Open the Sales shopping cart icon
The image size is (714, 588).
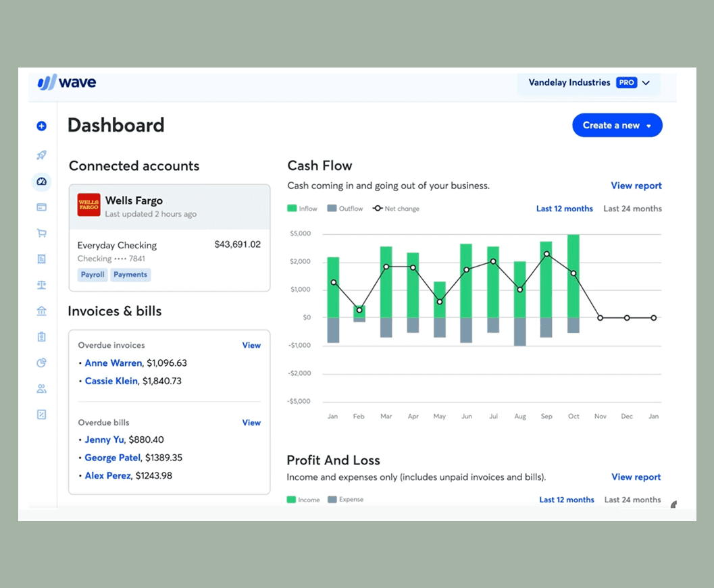pyautogui.click(x=41, y=233)
